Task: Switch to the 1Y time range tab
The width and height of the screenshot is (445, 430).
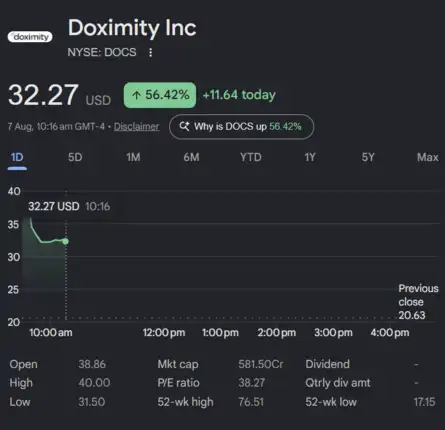Action: pos(310,157)
